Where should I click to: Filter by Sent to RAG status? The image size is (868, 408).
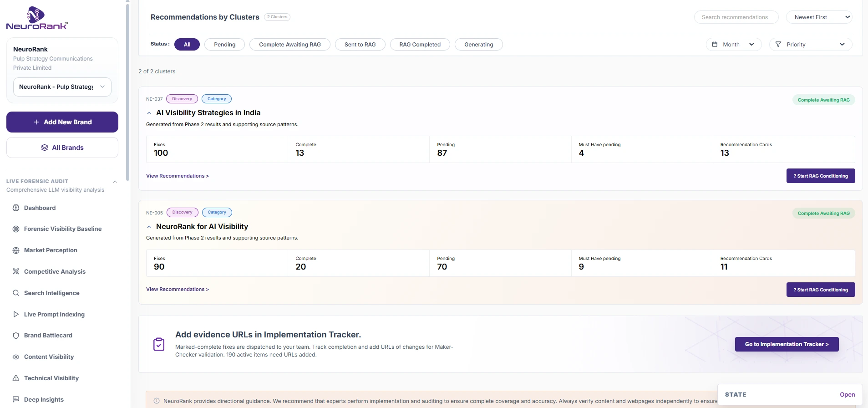[360, 44]
